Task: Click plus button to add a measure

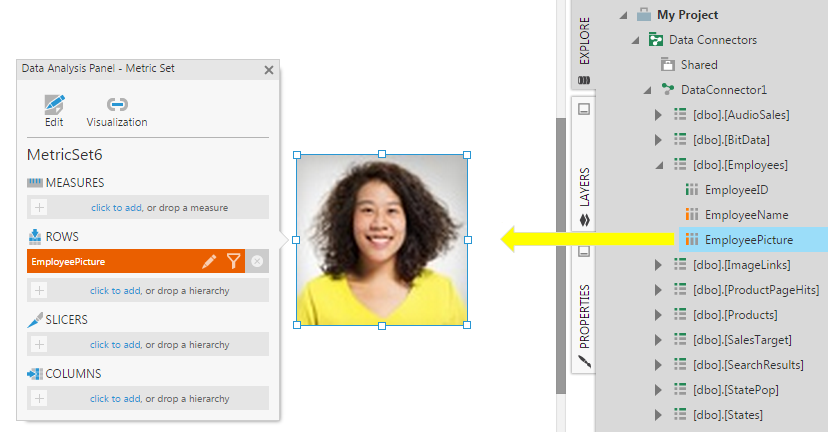Action: 39,208
